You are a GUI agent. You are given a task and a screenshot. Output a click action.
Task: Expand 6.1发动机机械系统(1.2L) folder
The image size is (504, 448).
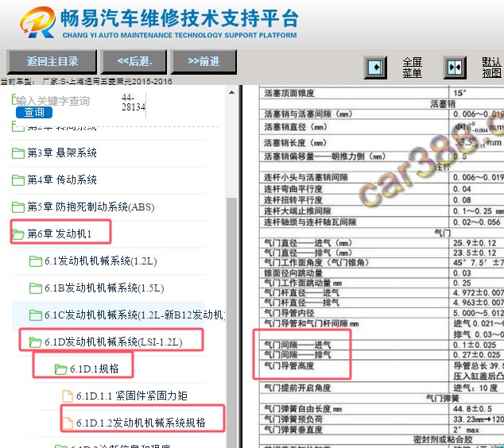(x=101, y=261)
